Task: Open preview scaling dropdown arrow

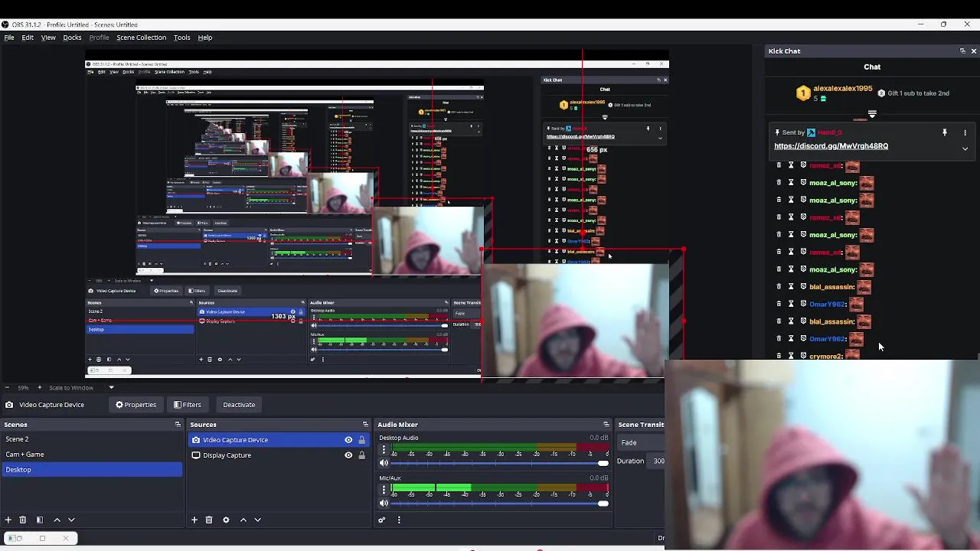Action: [111, 387]
